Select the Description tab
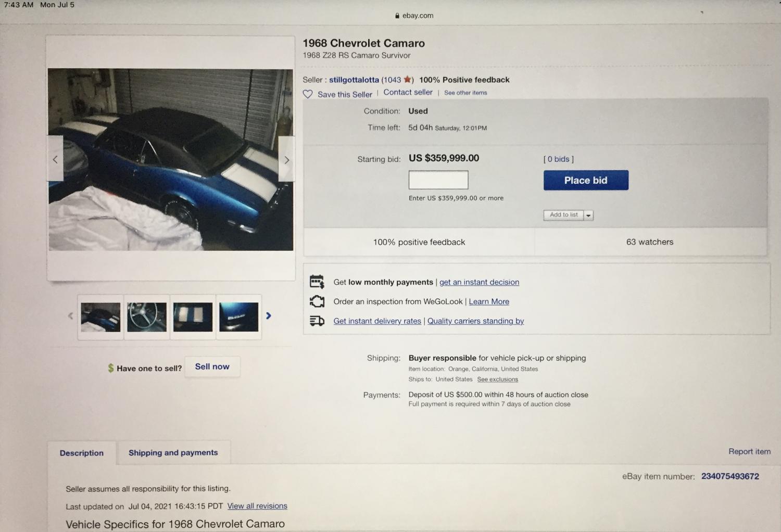781x532 pixels. coord(82,453)
